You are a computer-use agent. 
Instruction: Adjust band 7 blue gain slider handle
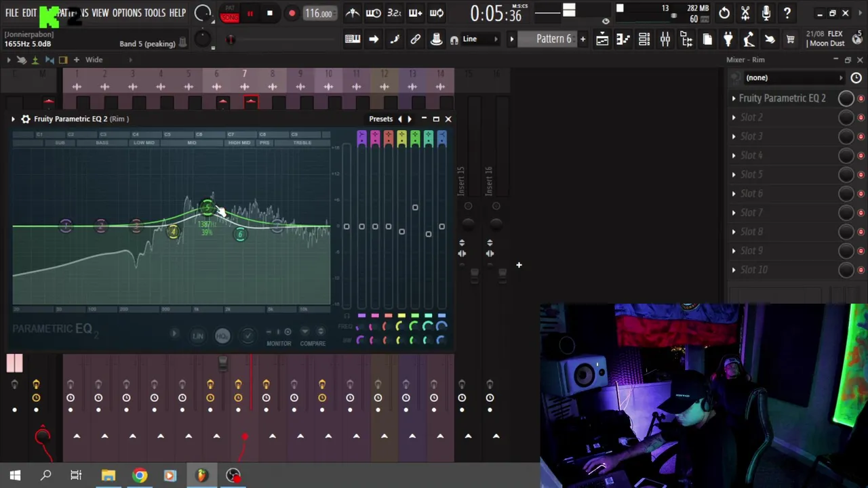tap(441, 226)
